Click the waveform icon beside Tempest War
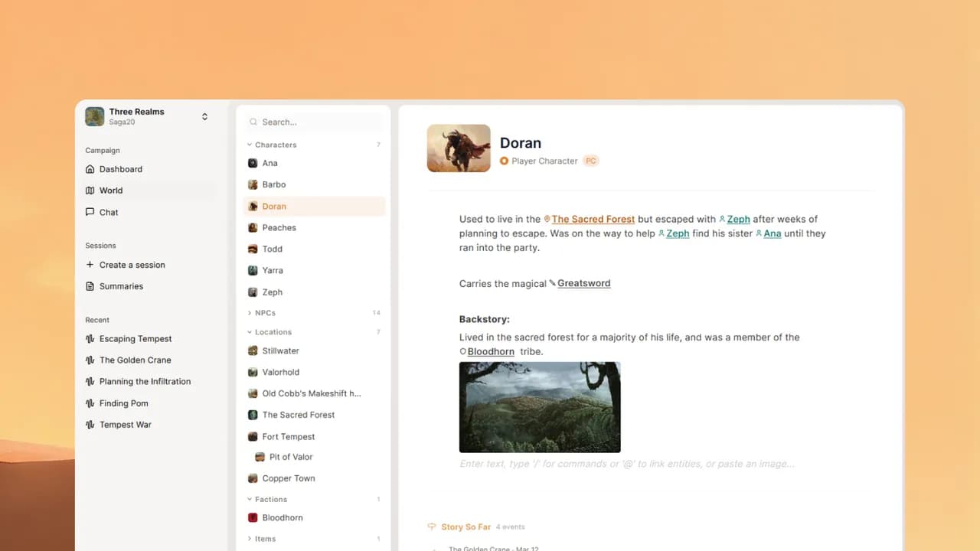 click(x=90, y=425)
